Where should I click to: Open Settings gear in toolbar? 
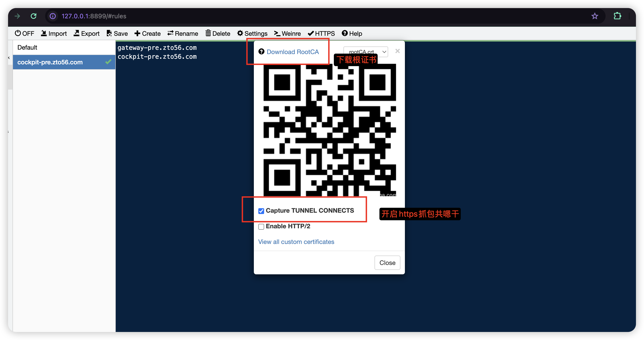pyautogui.click(x=240, y=33)
